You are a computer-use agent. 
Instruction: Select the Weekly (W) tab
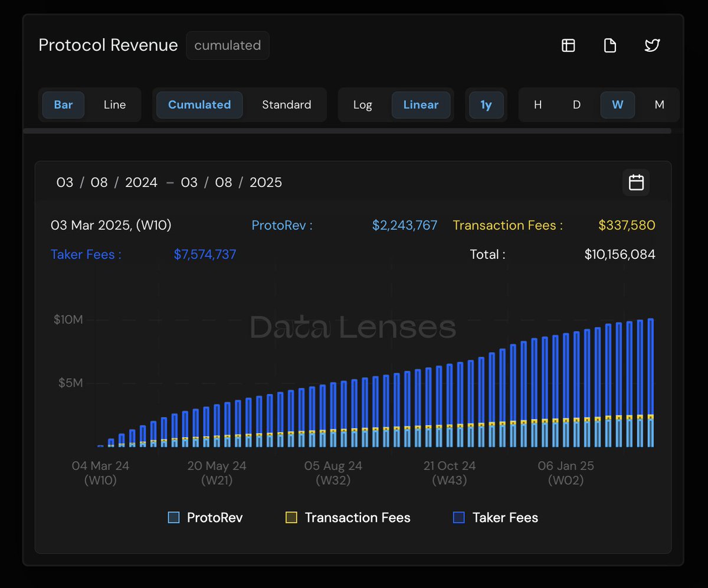pyautogui.click(x=617, y=104)
